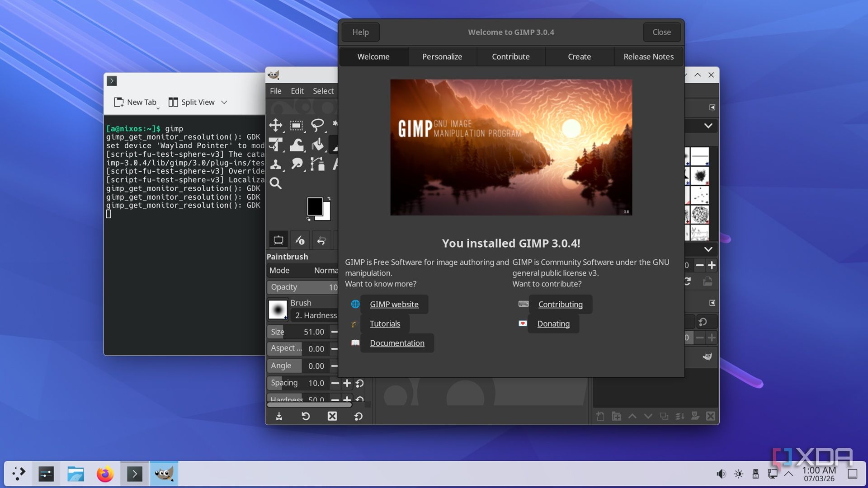Open the Donating link

coord(553,324)
